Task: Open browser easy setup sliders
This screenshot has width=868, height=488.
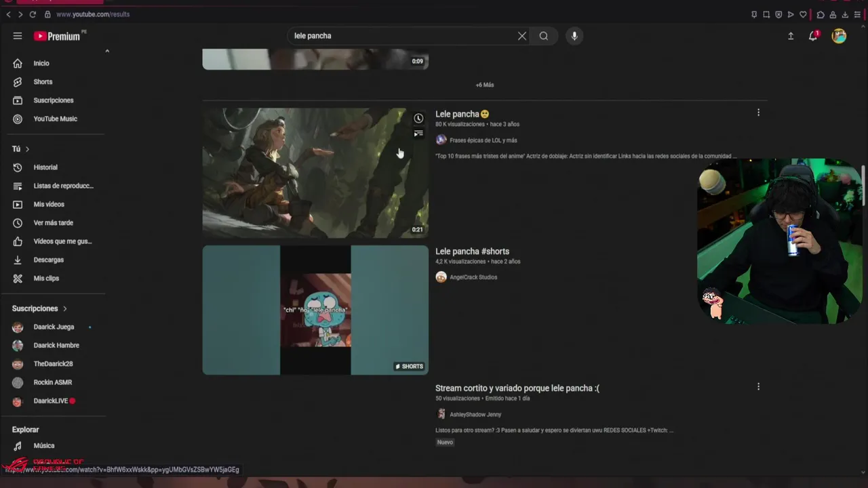Action: point(857,14)
